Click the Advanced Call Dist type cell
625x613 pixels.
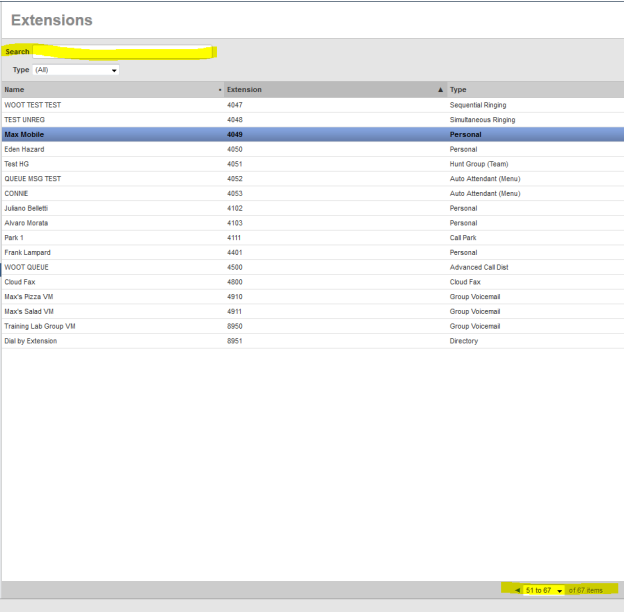coord(479,267)
